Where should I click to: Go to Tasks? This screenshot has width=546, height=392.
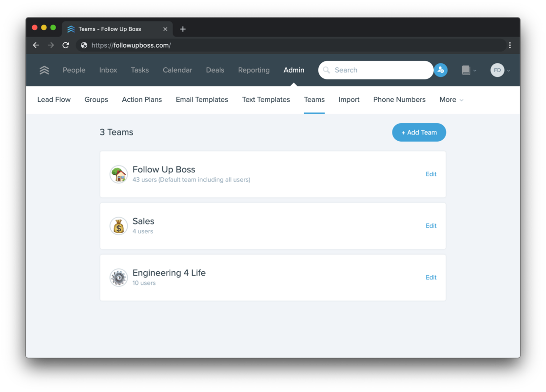(139, 70)
